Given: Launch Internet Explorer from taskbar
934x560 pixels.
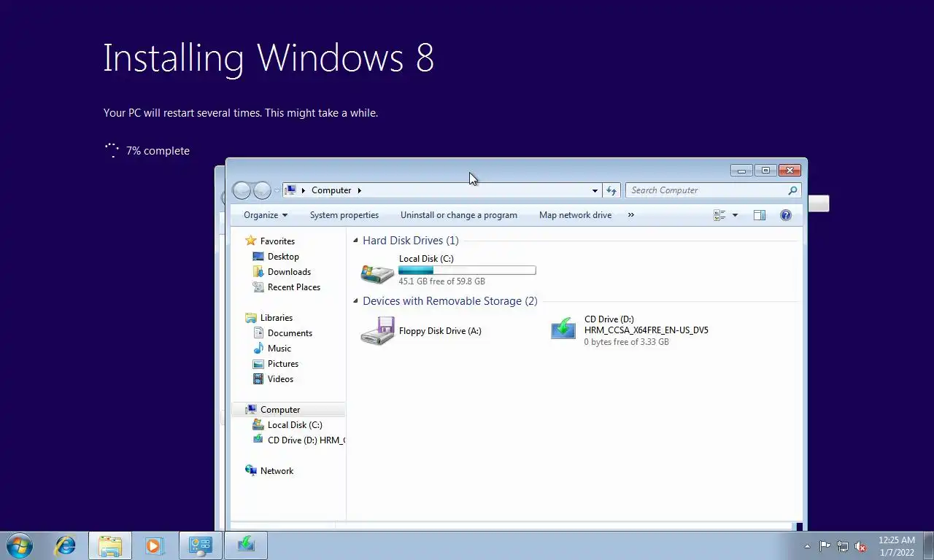Looking at the screenshot, I should [x=66, y=545].
